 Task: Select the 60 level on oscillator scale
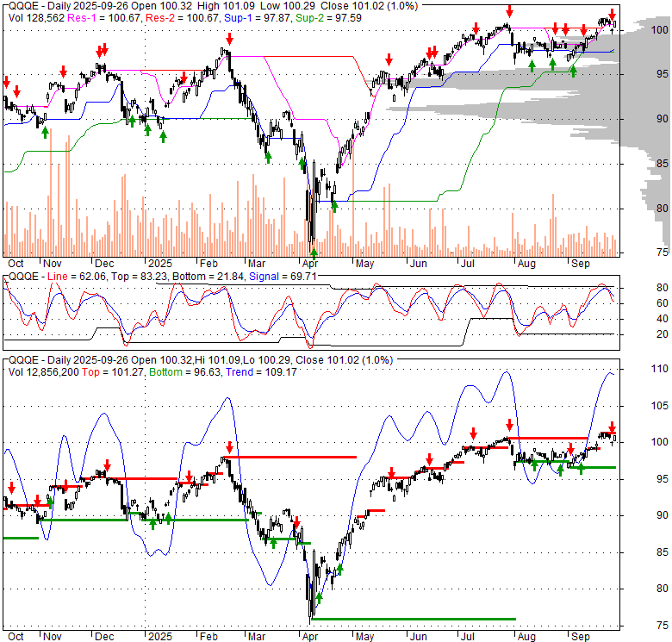[663, 303]
